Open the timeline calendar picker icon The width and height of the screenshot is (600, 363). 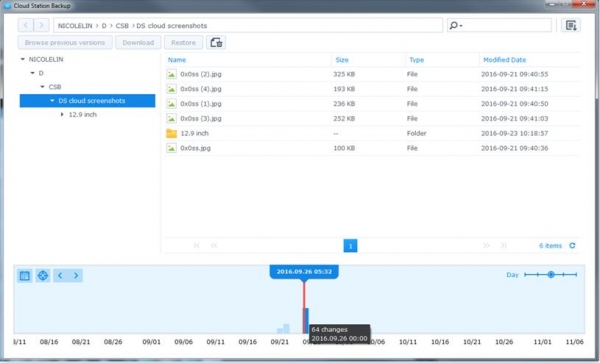(x=24, y=275)
